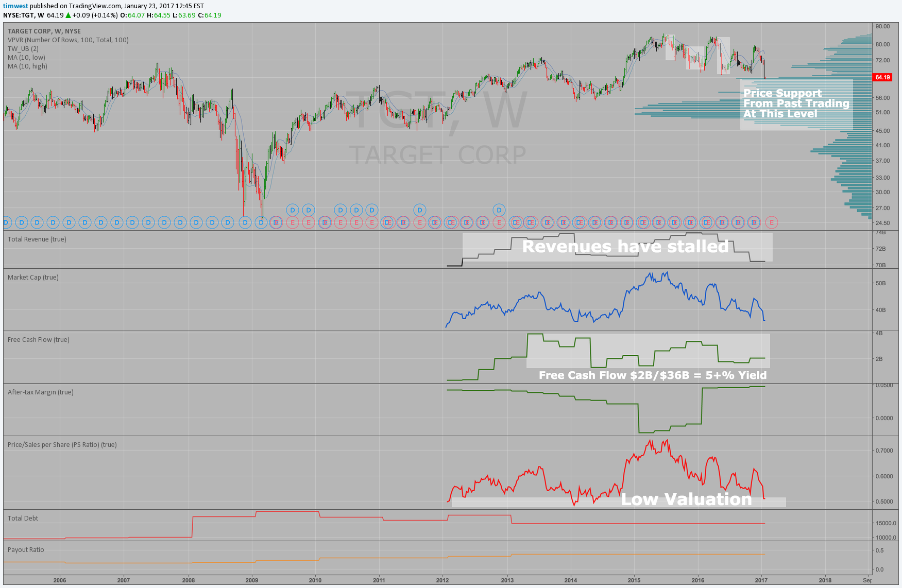Click the Revenues have stalled annotation

tap(625, 247)
